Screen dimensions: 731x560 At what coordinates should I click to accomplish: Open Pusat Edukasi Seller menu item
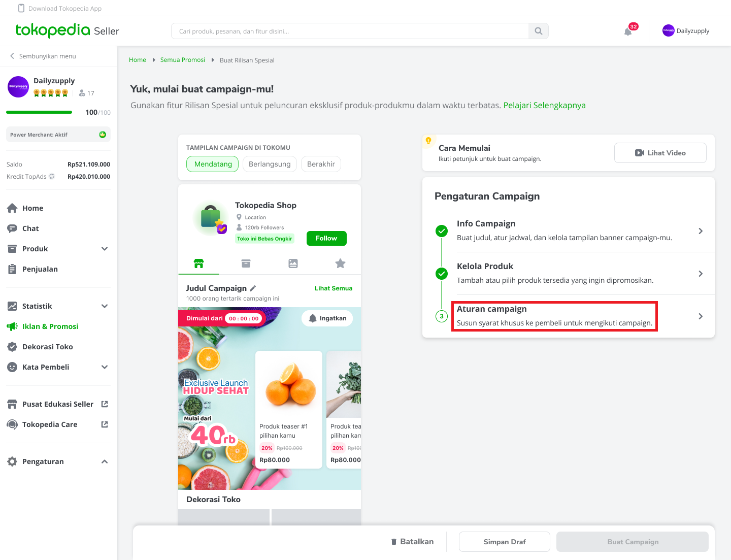[58, 404]
